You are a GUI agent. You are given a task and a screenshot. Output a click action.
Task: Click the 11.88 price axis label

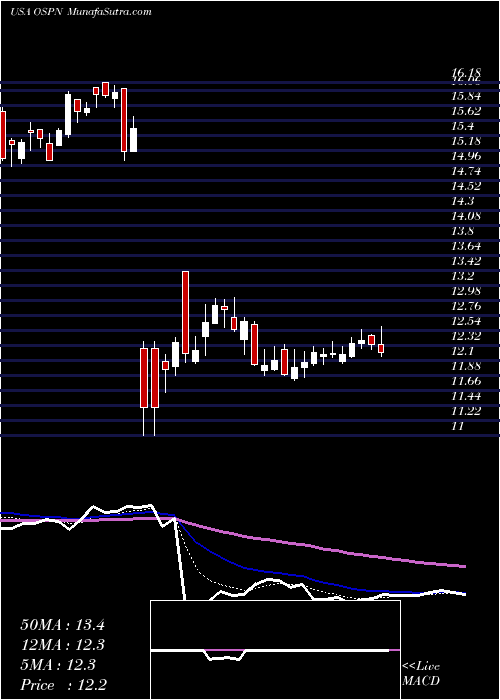(466, 367)
